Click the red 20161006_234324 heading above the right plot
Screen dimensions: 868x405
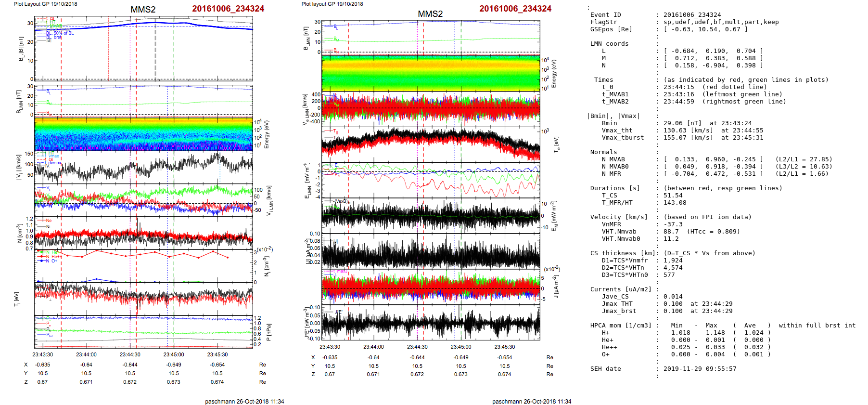[x=515, y=9]
